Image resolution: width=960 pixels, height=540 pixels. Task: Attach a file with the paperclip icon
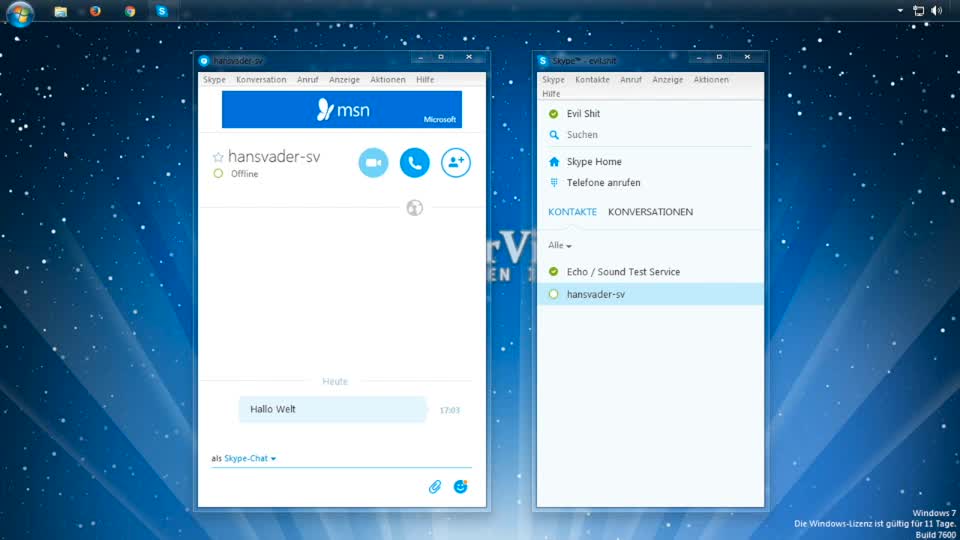point(435,487)
